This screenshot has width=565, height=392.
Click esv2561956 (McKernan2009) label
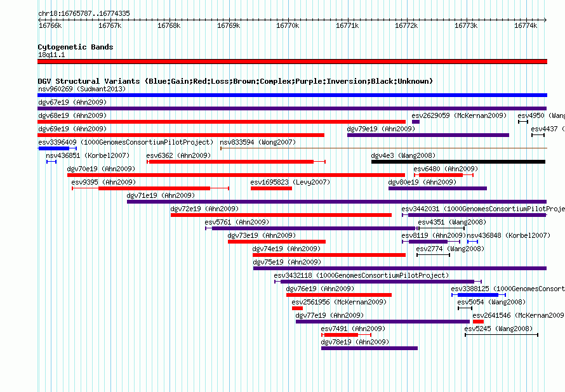(339, 302)
